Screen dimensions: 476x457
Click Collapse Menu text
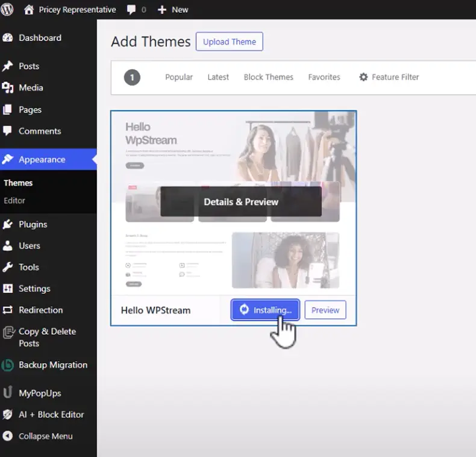pyautogui.click(x=46, y=436)
